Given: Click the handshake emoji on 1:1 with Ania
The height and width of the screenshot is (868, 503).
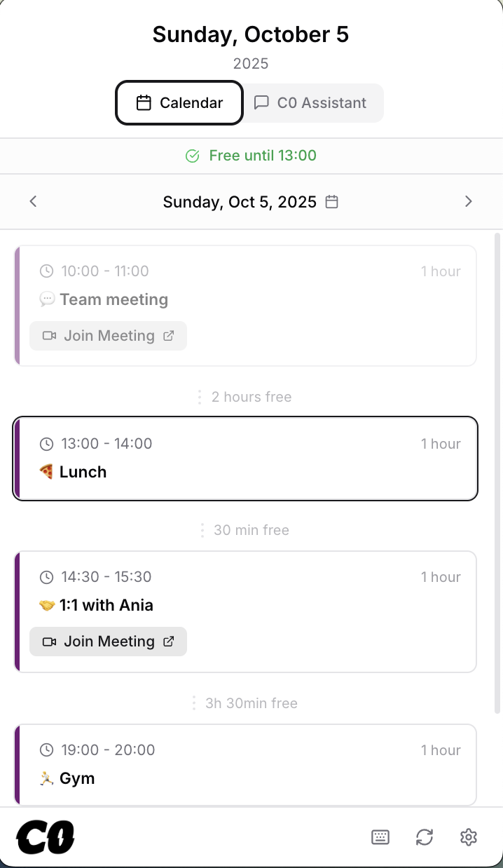Looking at the screenshot, I should 46,605.
